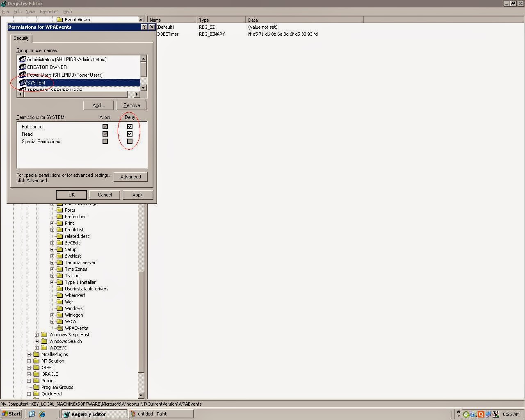This screenshot has height=420, width=525.
Task: Select the Security tab
Action: (x=21, y=38)
